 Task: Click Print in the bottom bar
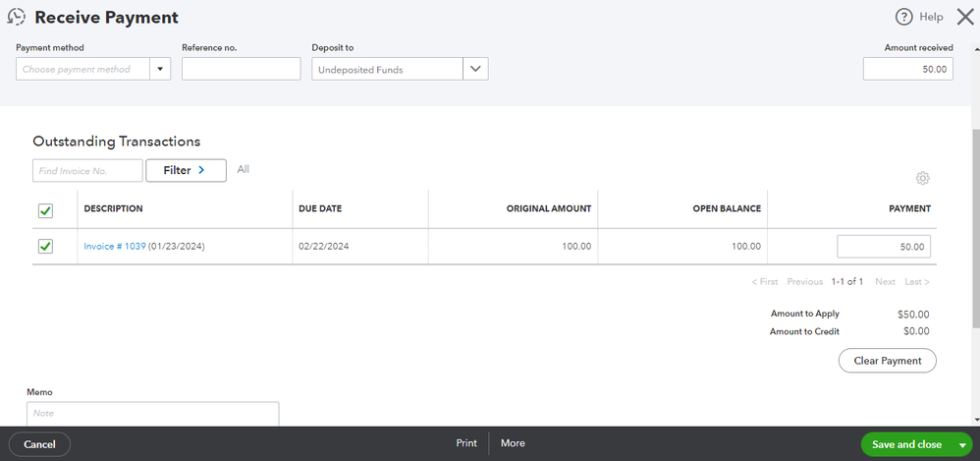click(x=466, y=443)
